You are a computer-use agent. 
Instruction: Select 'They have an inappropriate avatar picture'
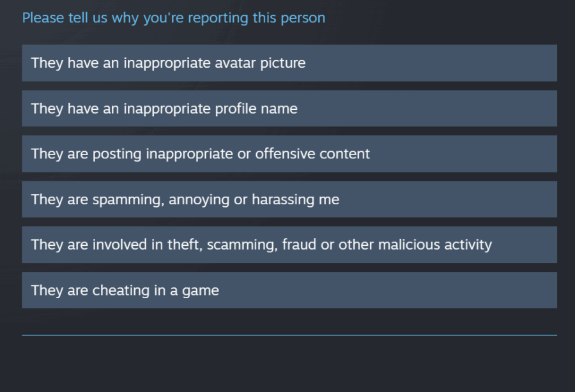point(289,63)
